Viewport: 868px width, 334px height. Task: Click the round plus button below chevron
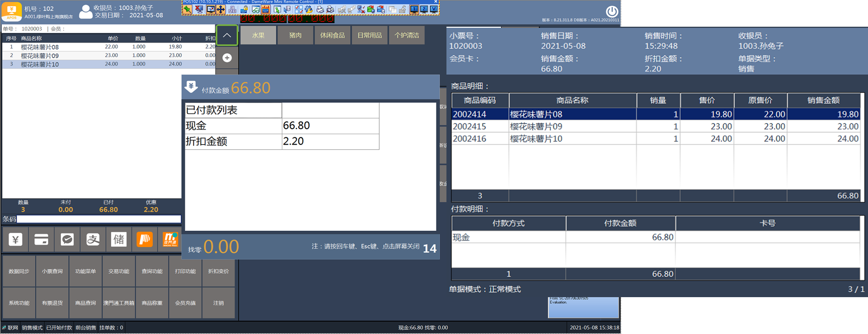[227, 58]
